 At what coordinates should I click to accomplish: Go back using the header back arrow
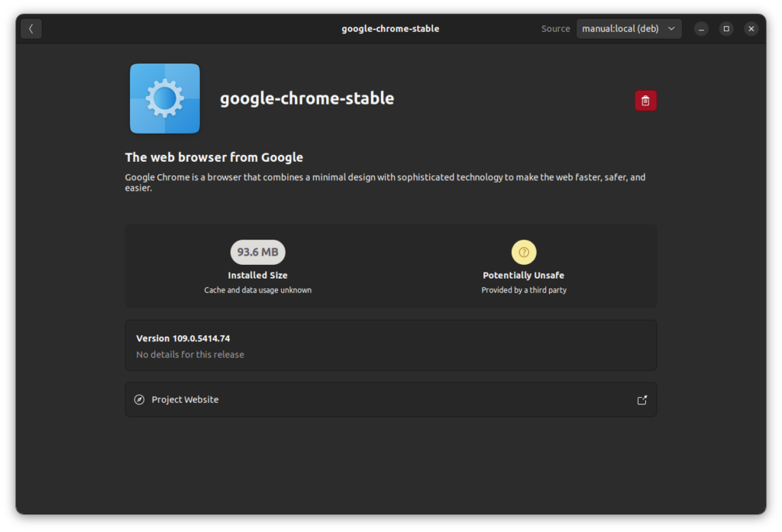31,29
